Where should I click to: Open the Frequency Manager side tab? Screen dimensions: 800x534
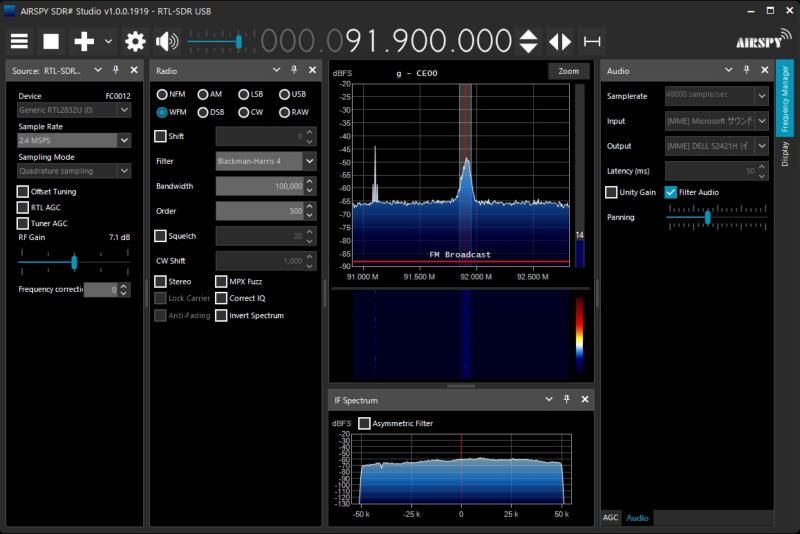point(785,98)
